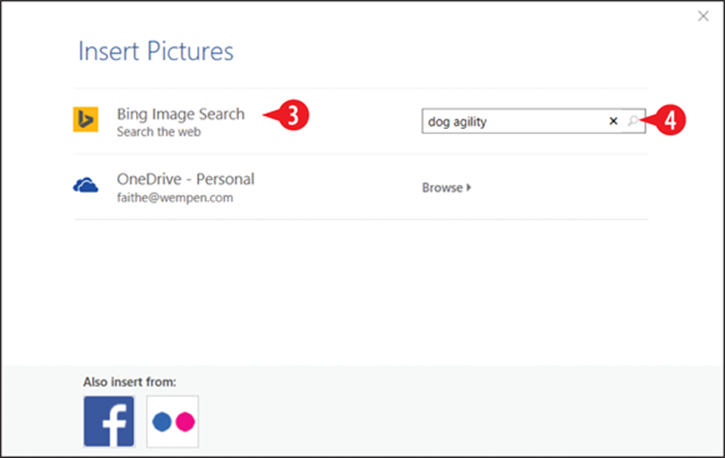
Task: Click the OneDrive cloud icon
Action: pyautogui.click(x=86, y=185)
